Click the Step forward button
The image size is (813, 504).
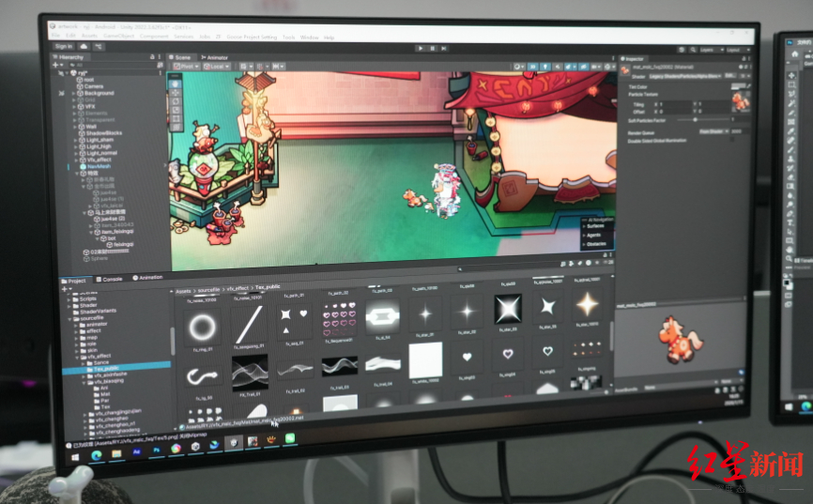tap(444, 49)
